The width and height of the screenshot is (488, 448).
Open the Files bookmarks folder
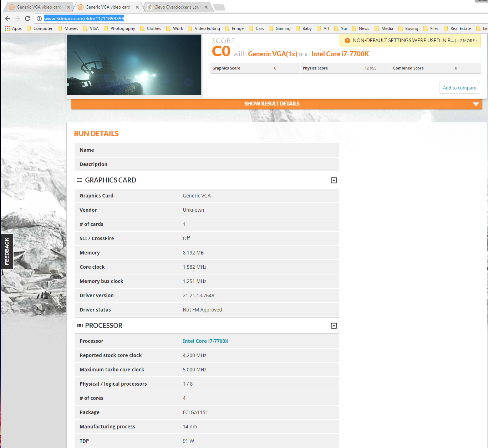pyautogui.click(x=431, y=29)
